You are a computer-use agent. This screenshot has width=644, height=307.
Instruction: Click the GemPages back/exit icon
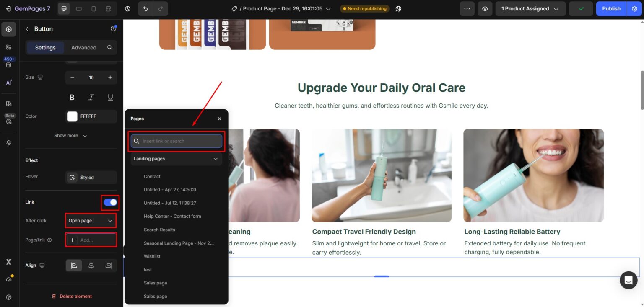8,8
